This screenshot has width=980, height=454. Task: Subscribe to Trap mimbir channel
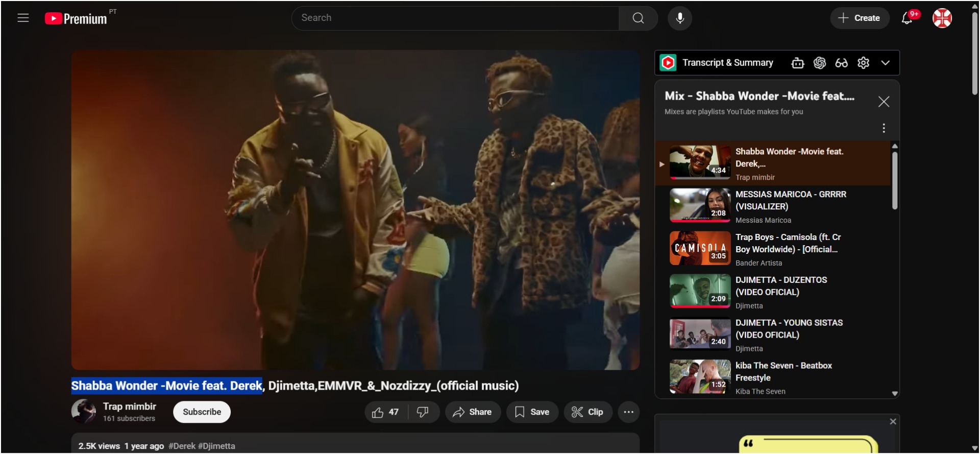202,412
